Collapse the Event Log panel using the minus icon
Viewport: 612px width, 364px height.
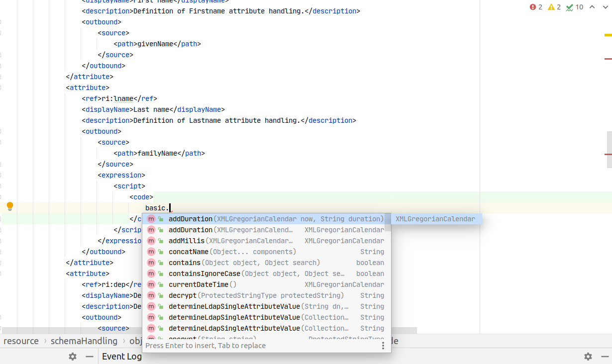tap(89, 357)
